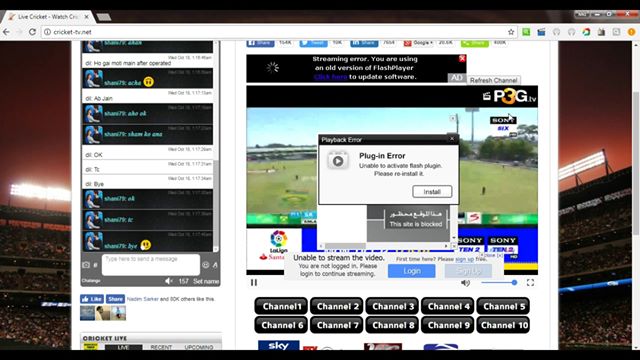
Task: Type in the chat message field
Action: (151, 265)
